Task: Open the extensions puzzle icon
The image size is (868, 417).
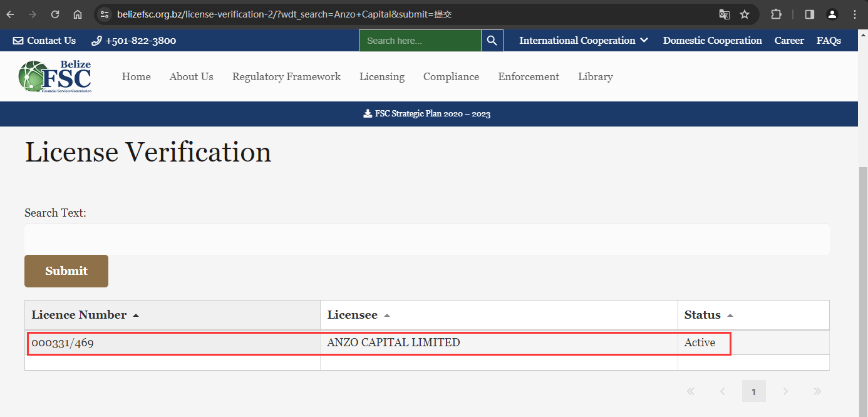Action: coord(776,14)
